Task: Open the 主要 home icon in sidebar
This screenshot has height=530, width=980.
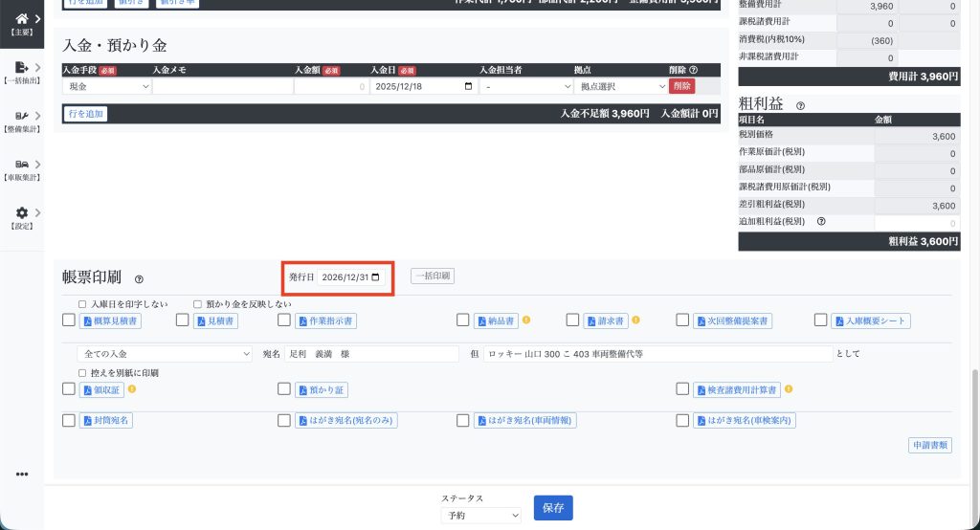Action: pyautogui.click(x=21, y=17)
